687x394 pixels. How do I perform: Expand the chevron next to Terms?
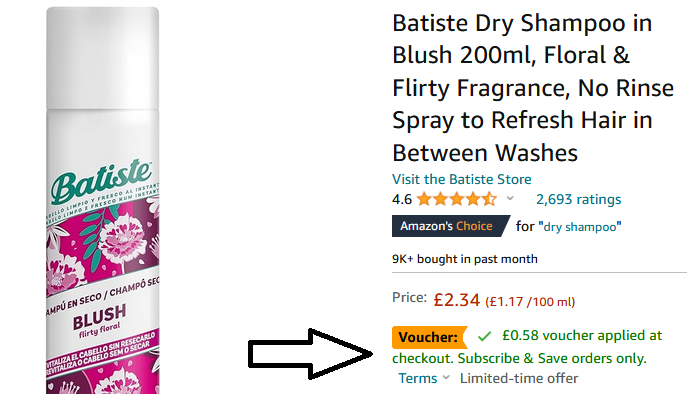(446, 377)
